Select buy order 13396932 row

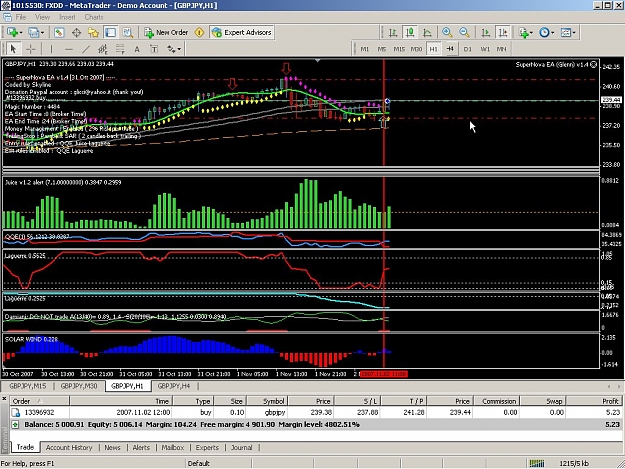pos(316,412)
